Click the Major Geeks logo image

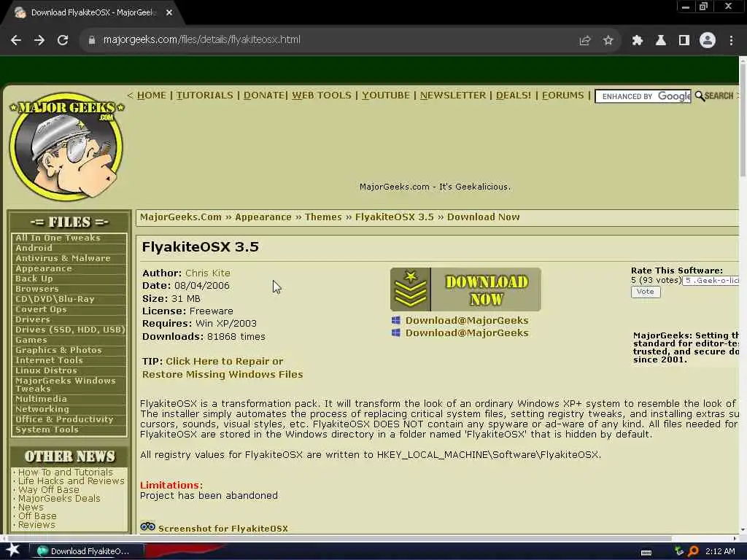66,146
